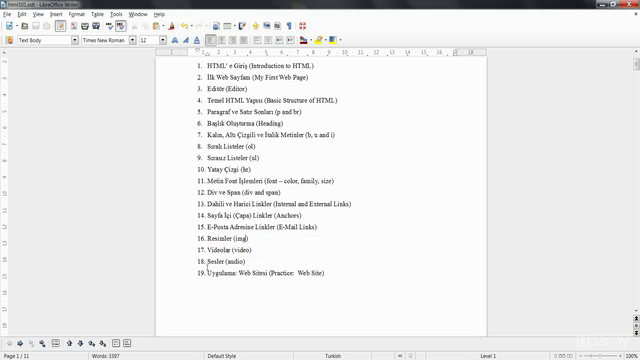640x360 pixels.
Task: Toggle Bold formatting
Action: tap(175, 40)
